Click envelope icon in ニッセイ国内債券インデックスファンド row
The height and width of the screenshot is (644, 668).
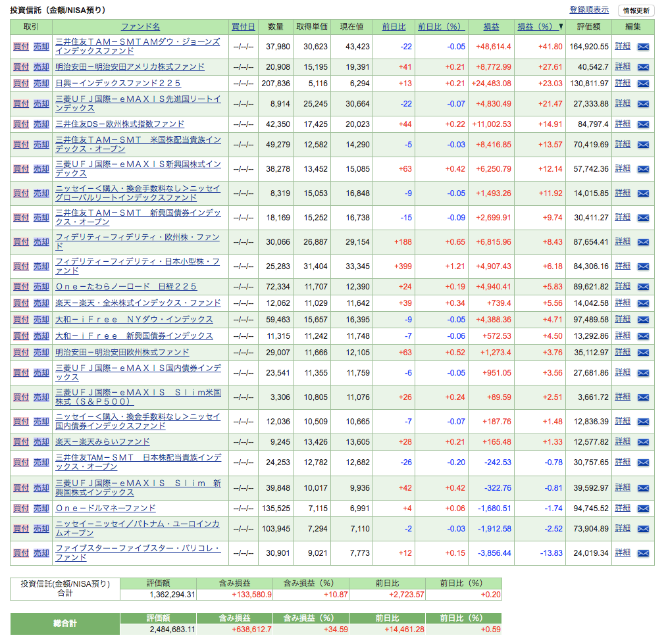click(643, 422)
